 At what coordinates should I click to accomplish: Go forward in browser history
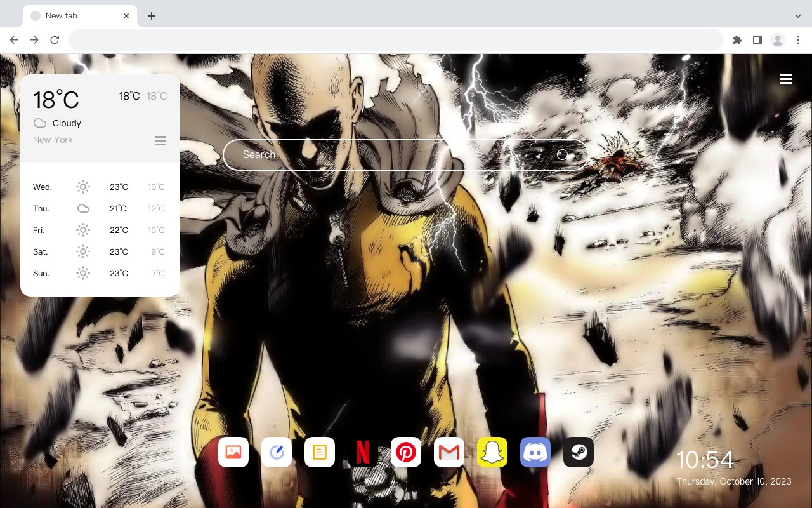(x=34, y=40)
